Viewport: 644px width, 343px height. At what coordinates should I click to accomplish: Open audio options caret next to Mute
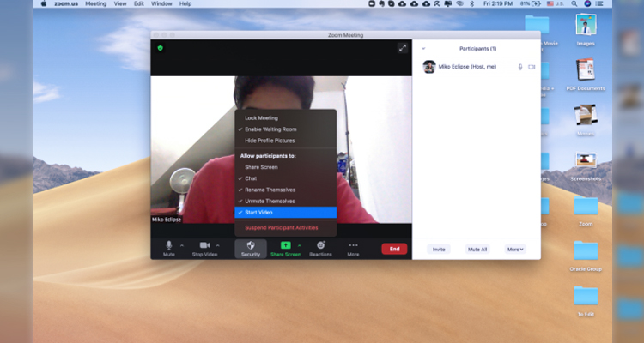182,245
